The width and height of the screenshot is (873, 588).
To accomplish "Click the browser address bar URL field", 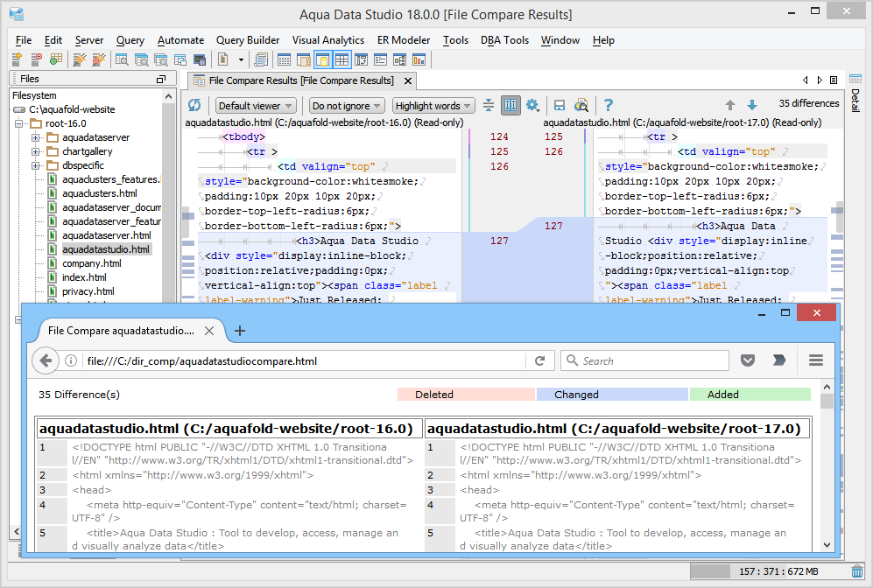I will 304,361.
